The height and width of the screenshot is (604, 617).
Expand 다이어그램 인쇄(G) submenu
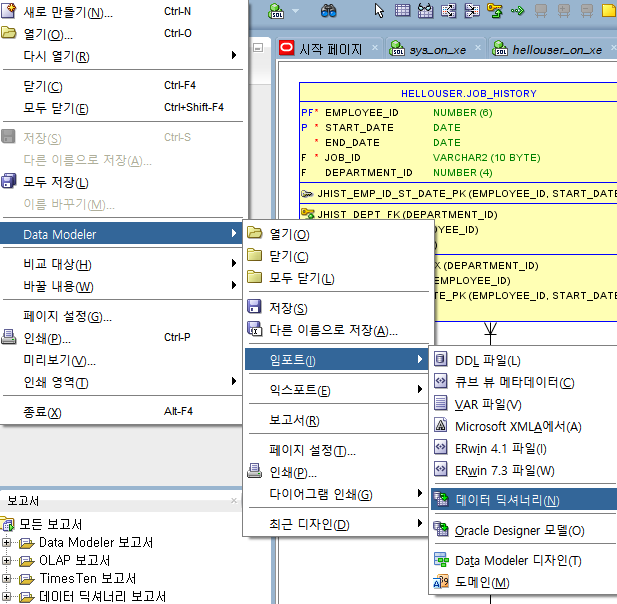pos(337,493)
